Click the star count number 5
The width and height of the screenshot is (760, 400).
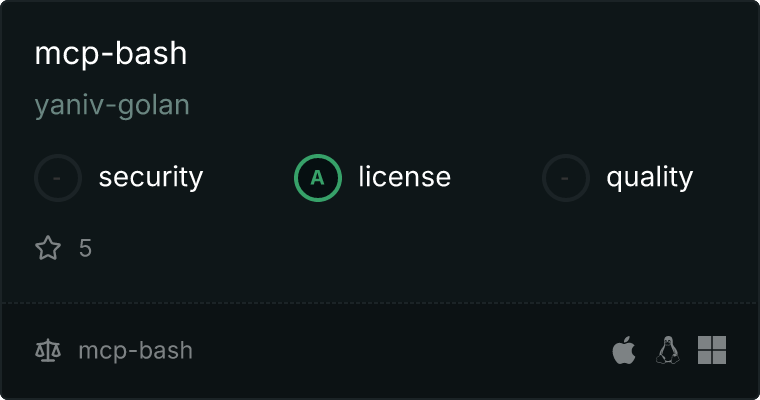85,248
